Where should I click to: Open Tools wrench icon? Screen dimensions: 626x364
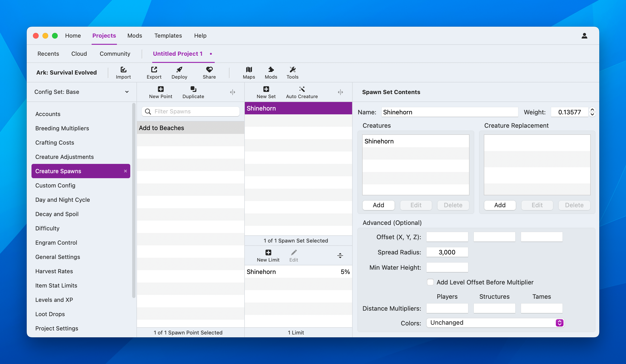tap(292, 70)
